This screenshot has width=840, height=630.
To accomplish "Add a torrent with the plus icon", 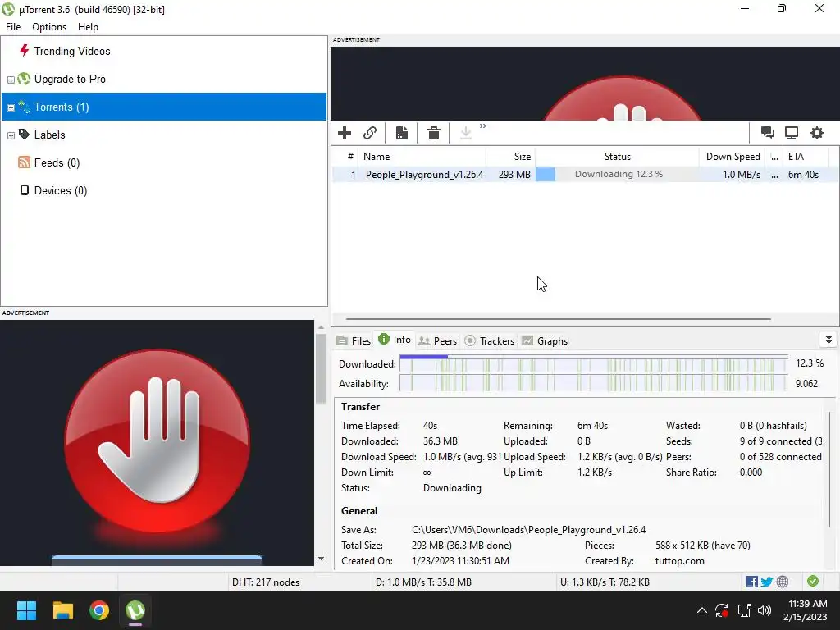I will [345, 133].
